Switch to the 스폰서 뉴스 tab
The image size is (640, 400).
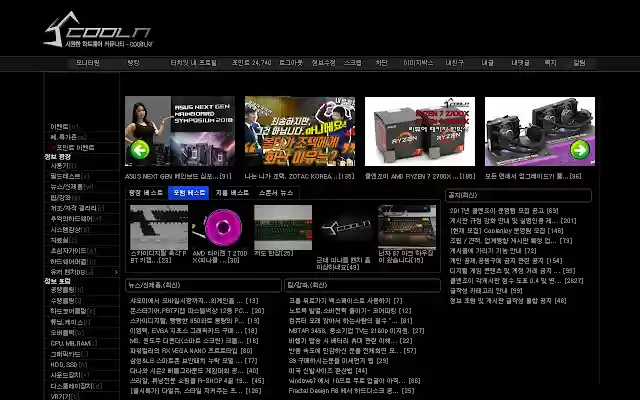coord(276,193)
